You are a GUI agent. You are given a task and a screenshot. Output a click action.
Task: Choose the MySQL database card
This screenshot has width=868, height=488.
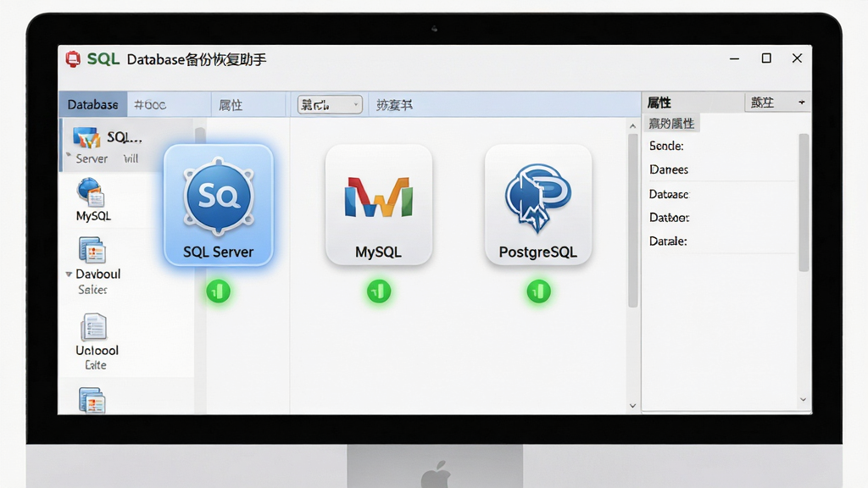(x=379, y=205)
